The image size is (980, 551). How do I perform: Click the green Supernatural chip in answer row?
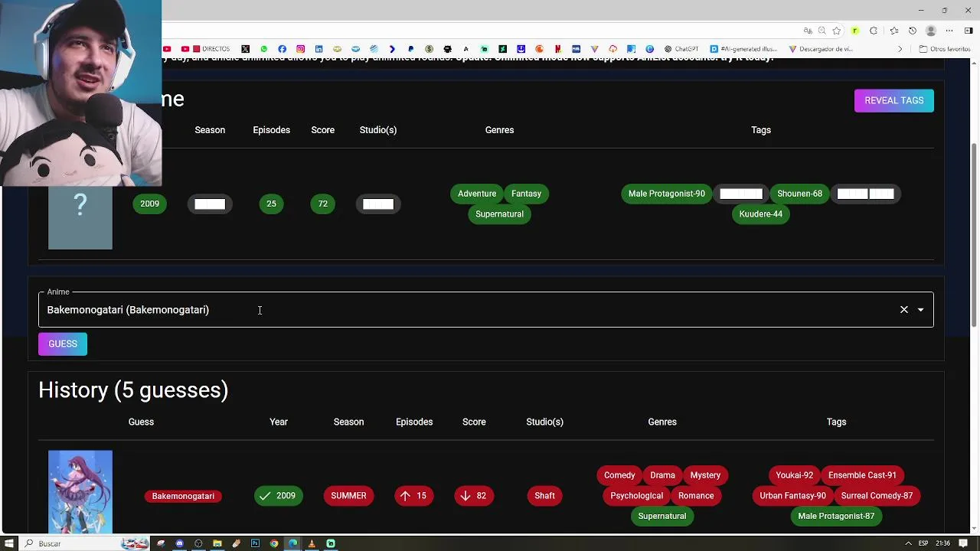pyautogui.click(x=499, y=214)
